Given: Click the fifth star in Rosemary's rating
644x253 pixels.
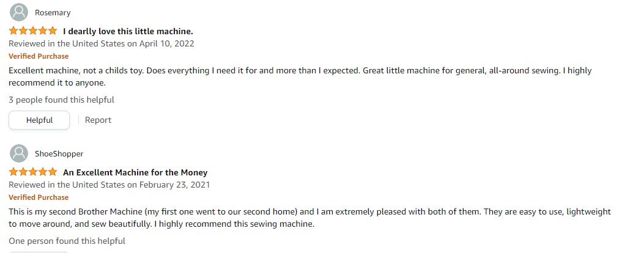Looking at the screenshot, I should pyautogui.click(x=52, y=31).
